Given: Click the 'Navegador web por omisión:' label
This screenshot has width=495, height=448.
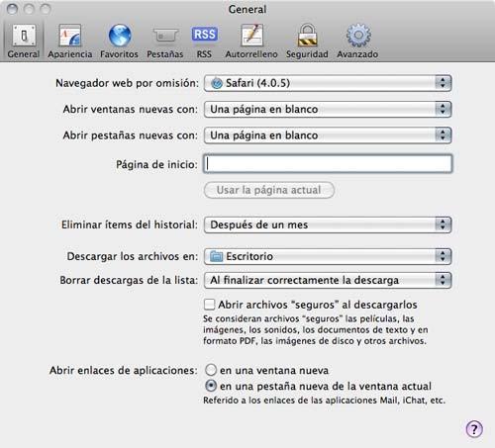Looking at the screenshot, I should click(x=127, y=83).
